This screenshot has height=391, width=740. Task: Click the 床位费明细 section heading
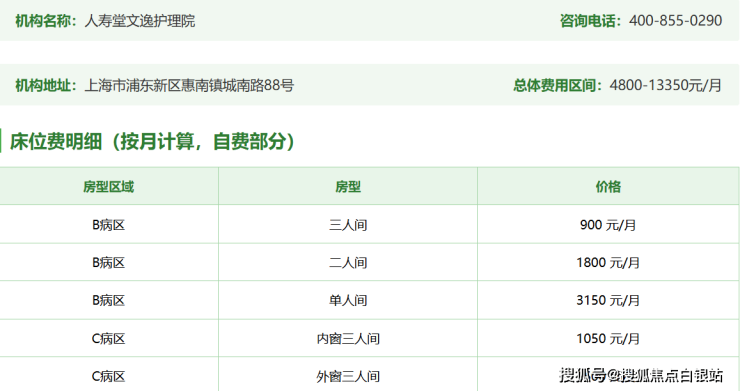pyautogui.click(x=152, y=141)
